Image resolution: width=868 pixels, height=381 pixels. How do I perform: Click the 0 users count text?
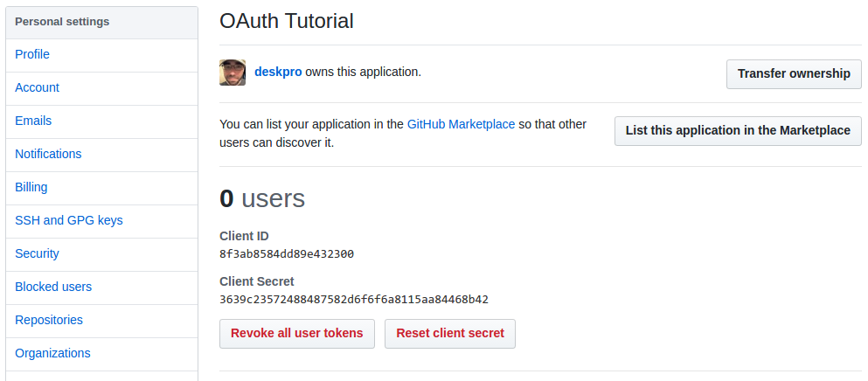(x=262, y=198)
